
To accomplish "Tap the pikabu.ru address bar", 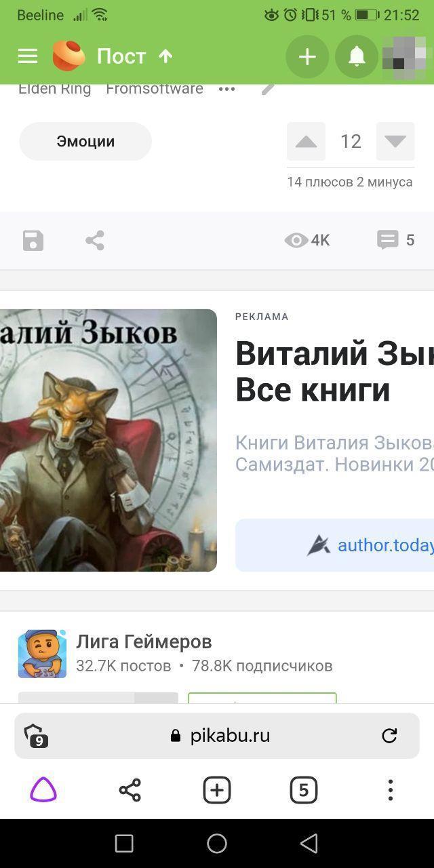I will tap(217, 736).
